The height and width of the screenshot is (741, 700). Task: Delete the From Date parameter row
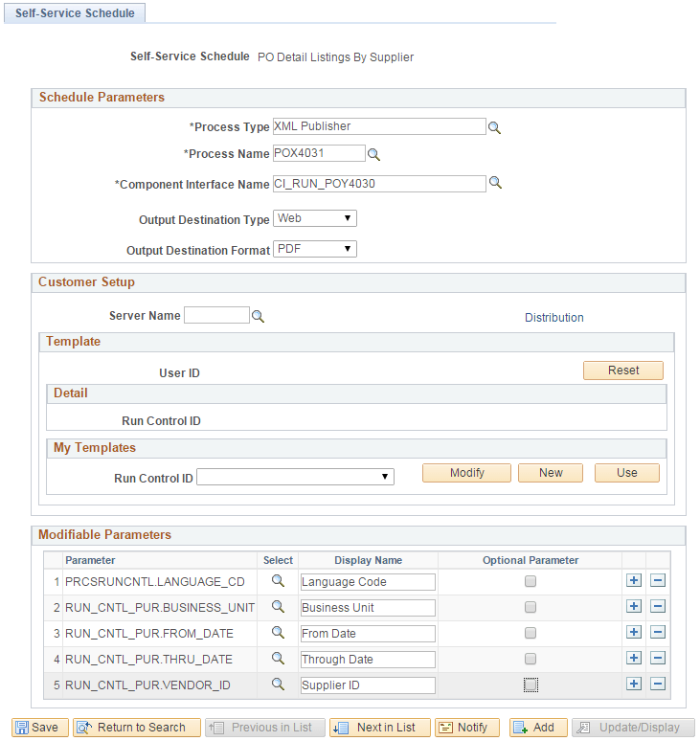pyautogui.click(x=658, y=632)
